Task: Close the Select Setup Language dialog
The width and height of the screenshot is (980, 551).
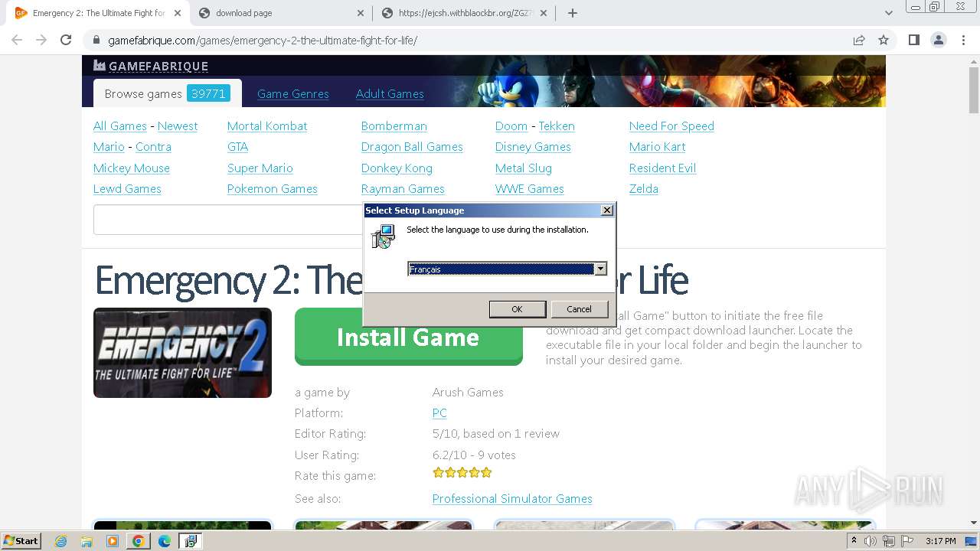Action: coord(607,210)
